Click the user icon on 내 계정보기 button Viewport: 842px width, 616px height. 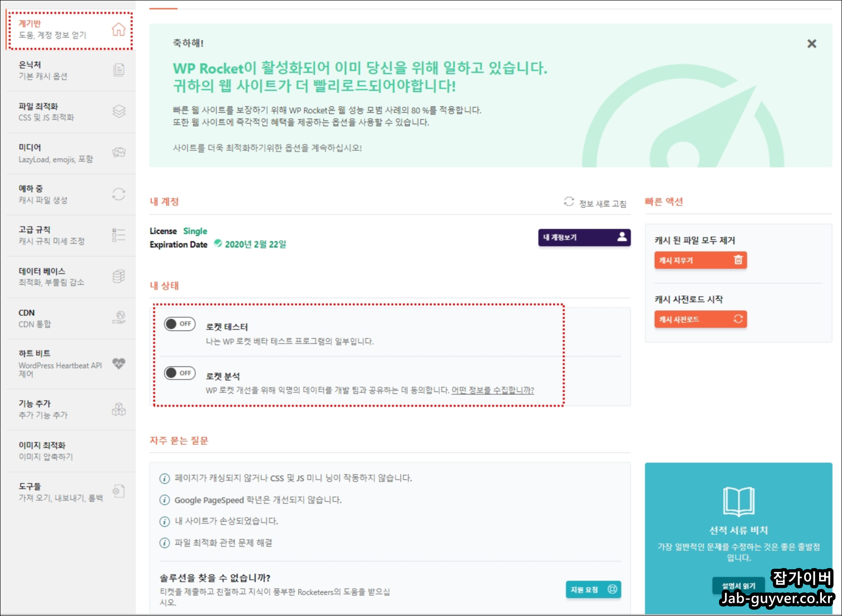pos(622,237)
